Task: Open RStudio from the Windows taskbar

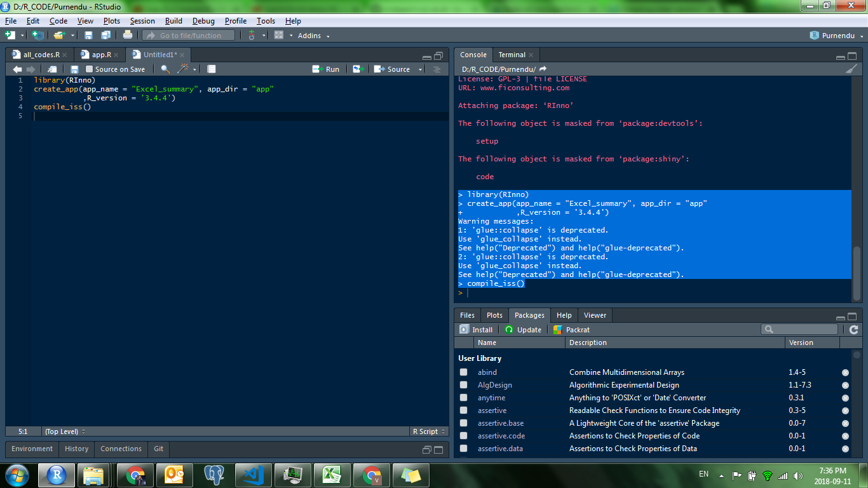Action: (x=57, y=475)
